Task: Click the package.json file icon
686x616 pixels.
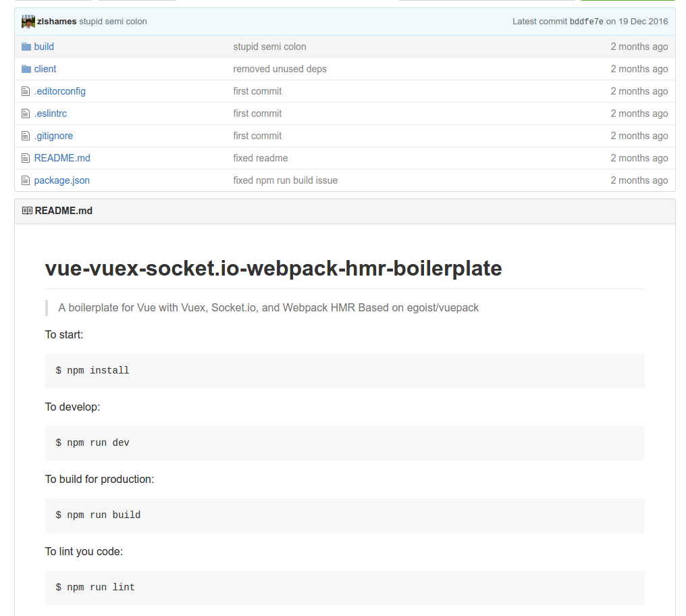Action: click(x=26, y=180)
